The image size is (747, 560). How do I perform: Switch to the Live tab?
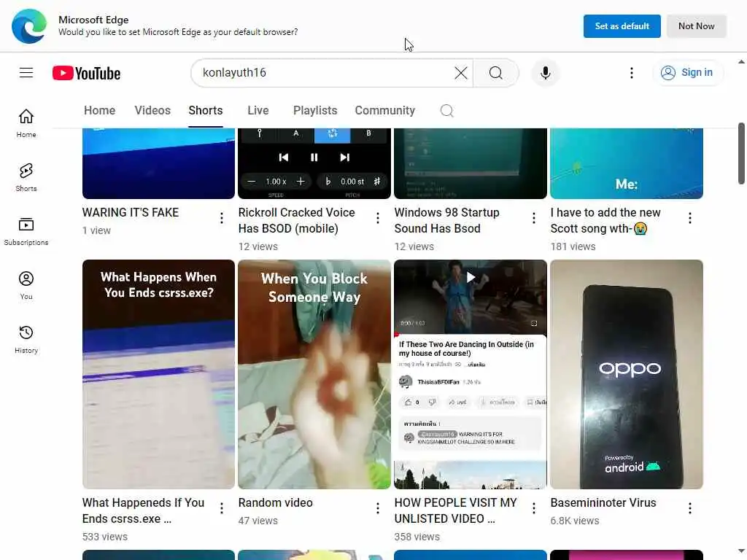(x=258, y=111)
